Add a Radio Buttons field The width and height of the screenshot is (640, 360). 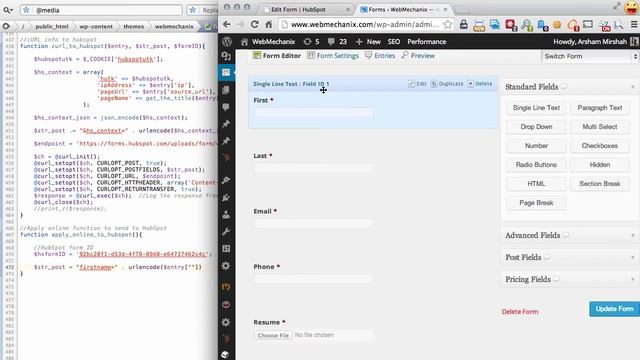click(x=536, y=165)
